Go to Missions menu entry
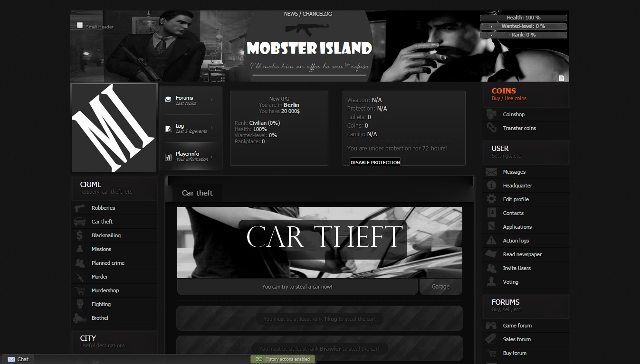 (101, 249)
